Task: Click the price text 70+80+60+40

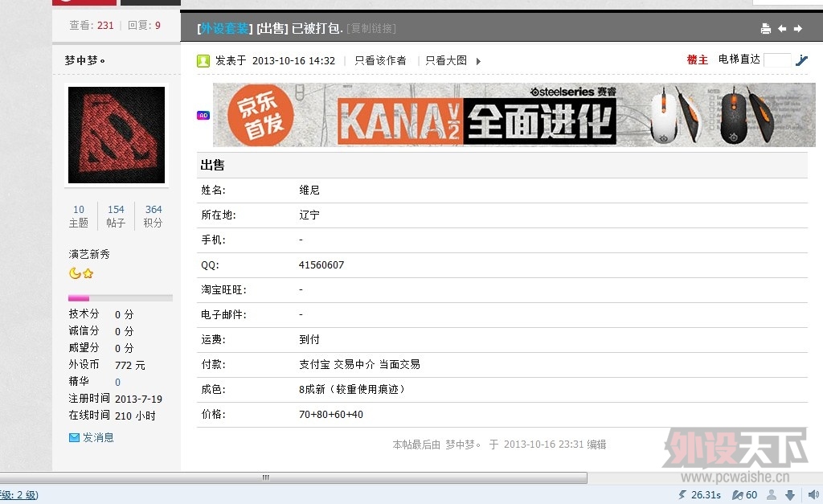Action: (330, 415)
